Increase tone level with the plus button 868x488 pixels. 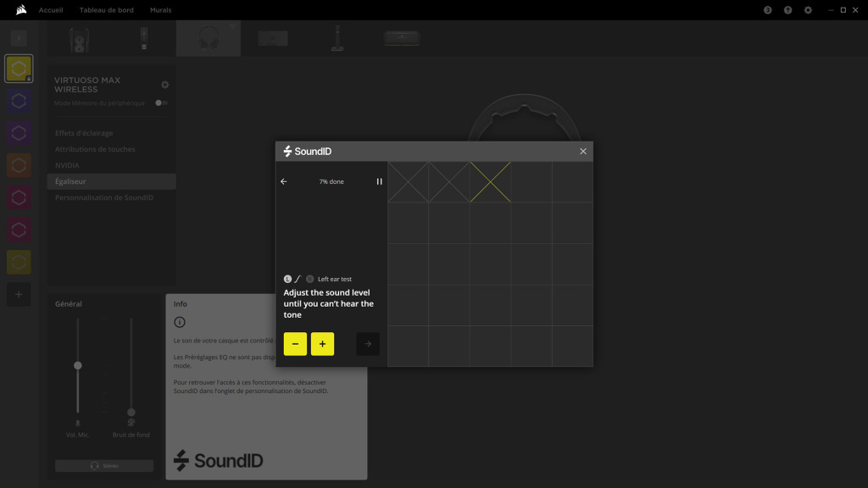[x=322, y=344]
